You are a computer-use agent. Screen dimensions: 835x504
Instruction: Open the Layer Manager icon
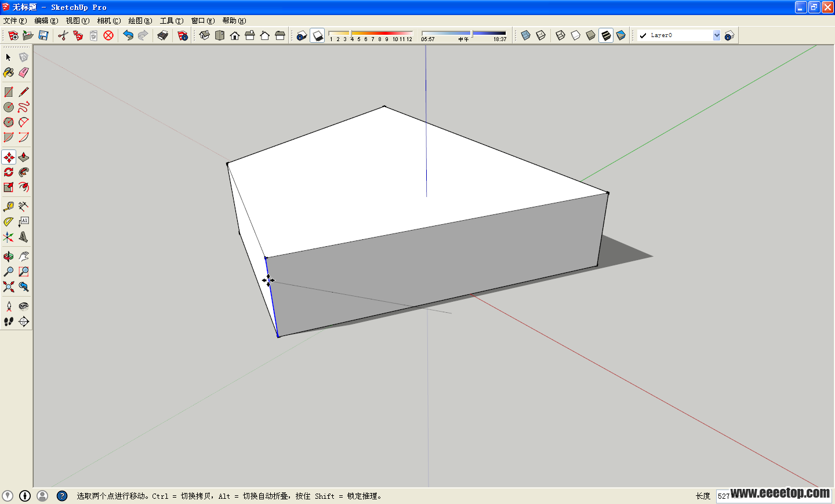(x=729, y=35)
